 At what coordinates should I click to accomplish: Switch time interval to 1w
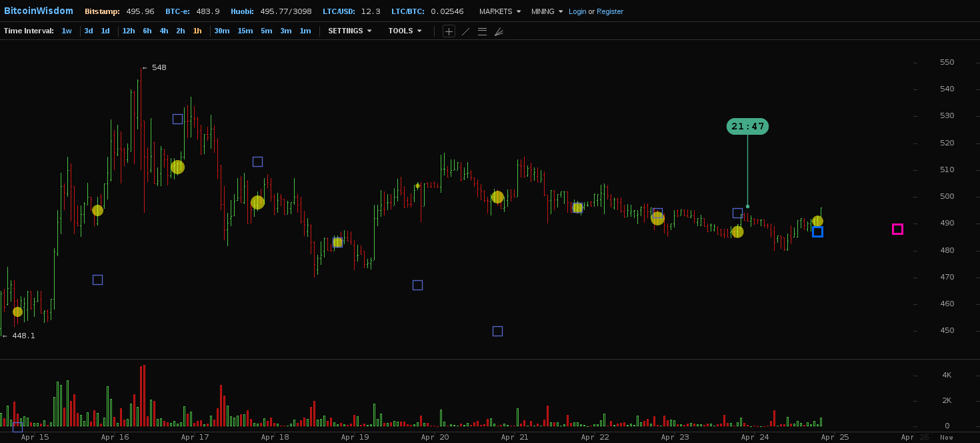[67, 31]
